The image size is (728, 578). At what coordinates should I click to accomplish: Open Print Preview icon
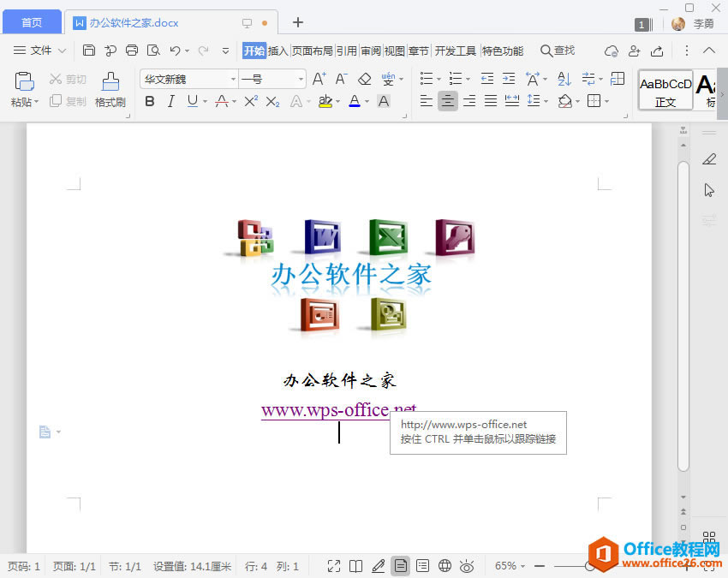[x=153, y=51]
